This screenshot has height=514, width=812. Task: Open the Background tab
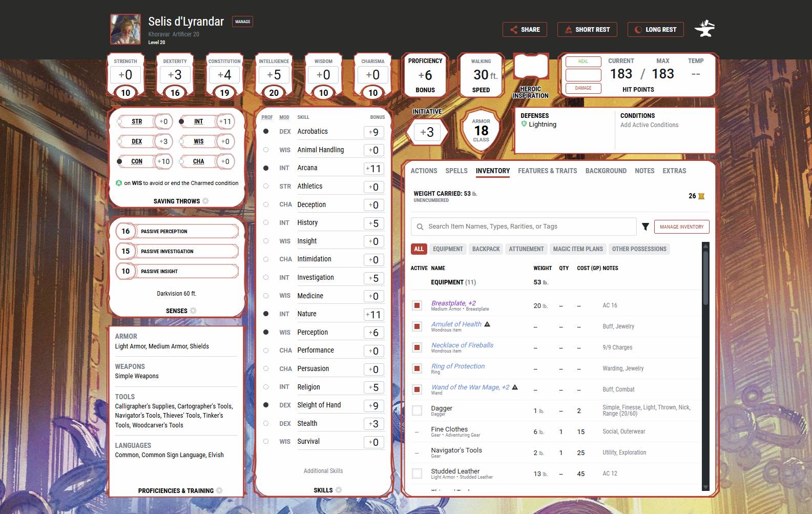pos(606,171)
